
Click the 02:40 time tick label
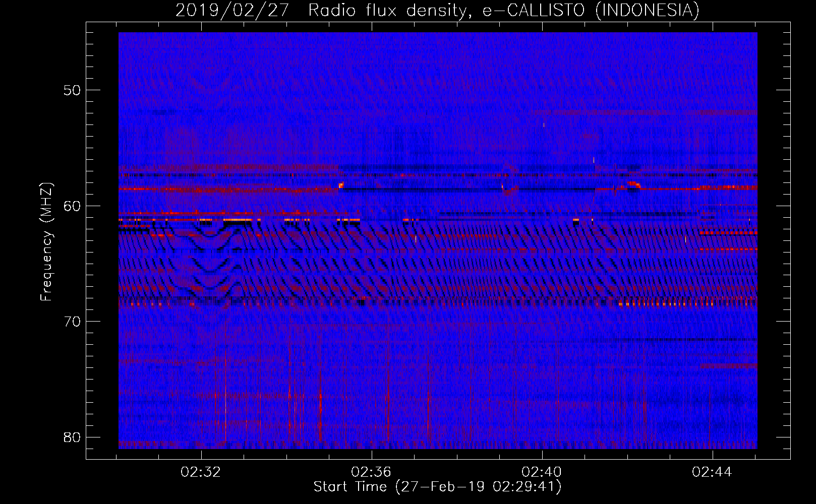pos(542,472)
